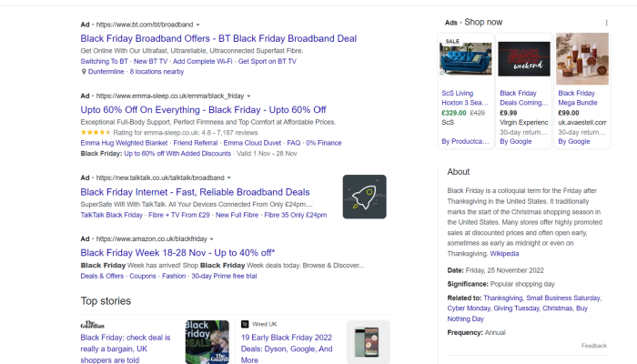Click the ScS blue sofa product image
This screenshot has height=364, width=637.
click(x=466, y=59)
